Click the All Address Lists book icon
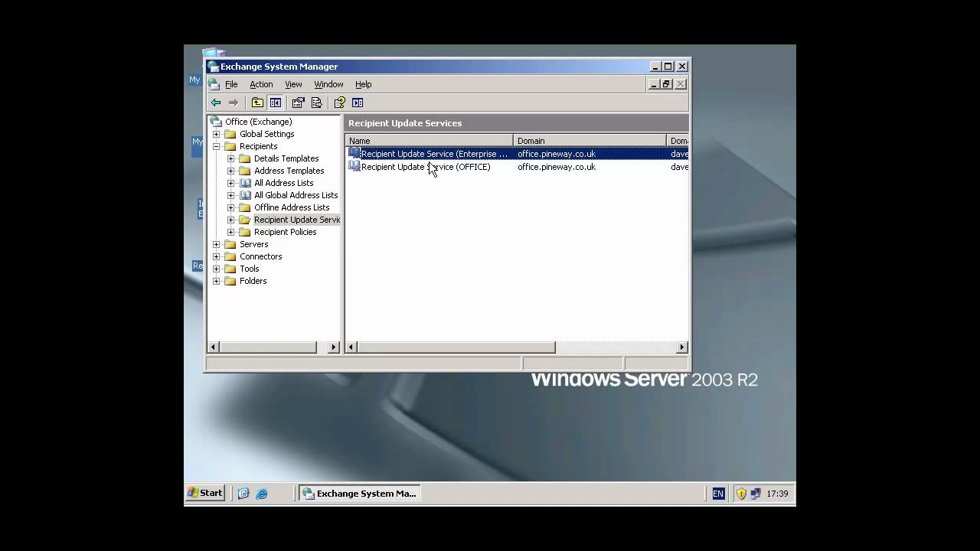The image size is (980, 551). (245, 183)
